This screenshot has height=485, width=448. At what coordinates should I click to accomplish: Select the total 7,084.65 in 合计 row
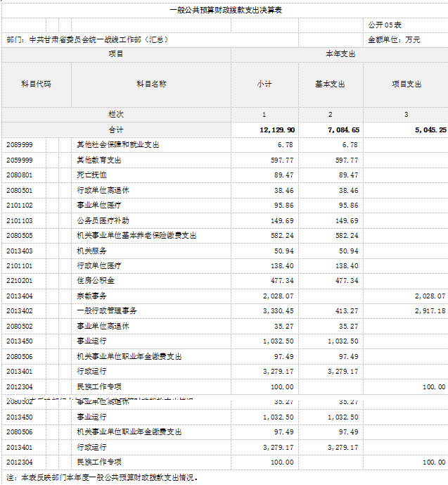point(344,130)
